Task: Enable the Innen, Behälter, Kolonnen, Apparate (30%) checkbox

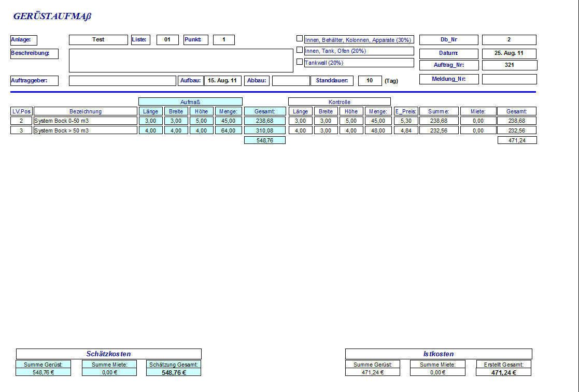Action: tap(299, 39)
